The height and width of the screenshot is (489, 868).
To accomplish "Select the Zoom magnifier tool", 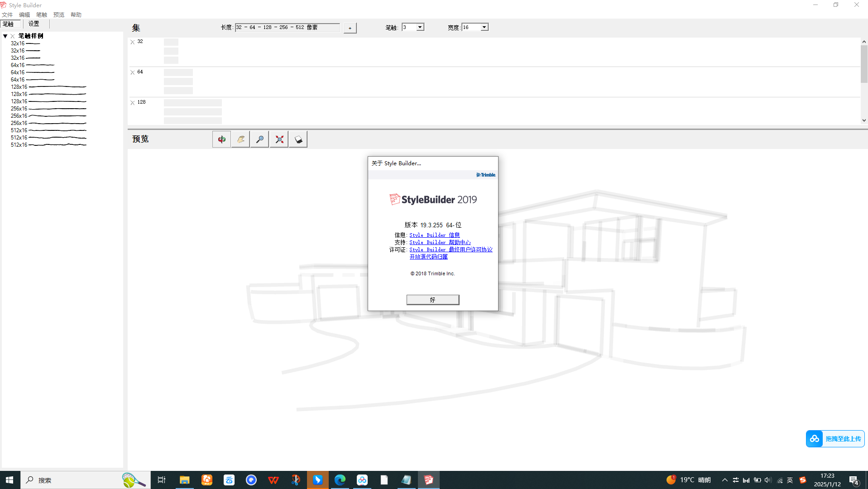I will click(x=259, y=139).
